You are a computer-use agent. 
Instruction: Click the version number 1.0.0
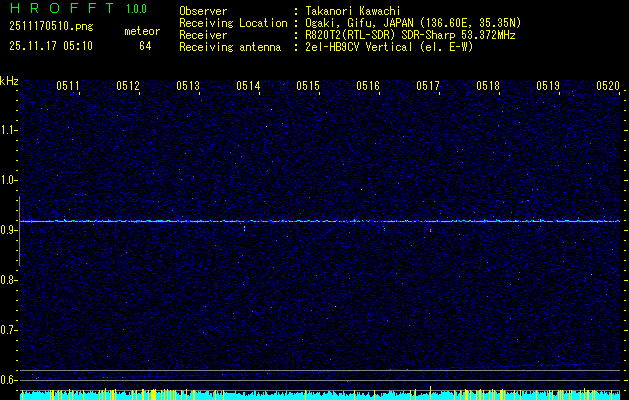136,9
